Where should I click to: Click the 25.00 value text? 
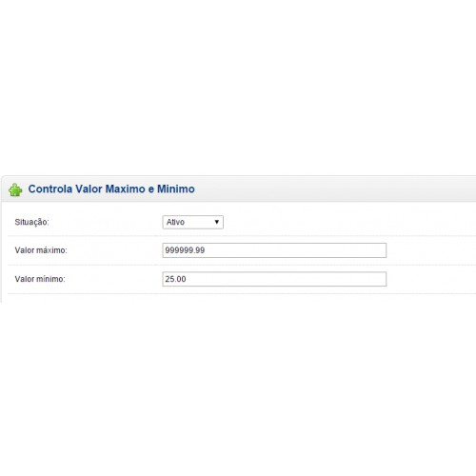175,279
